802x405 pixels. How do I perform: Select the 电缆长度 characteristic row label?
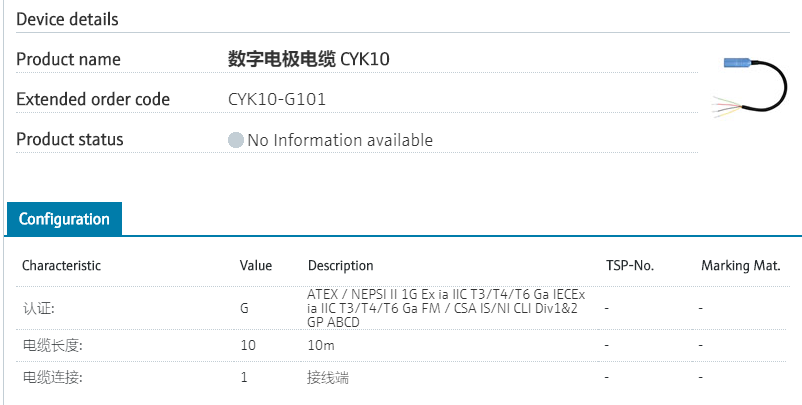point(52,345)
